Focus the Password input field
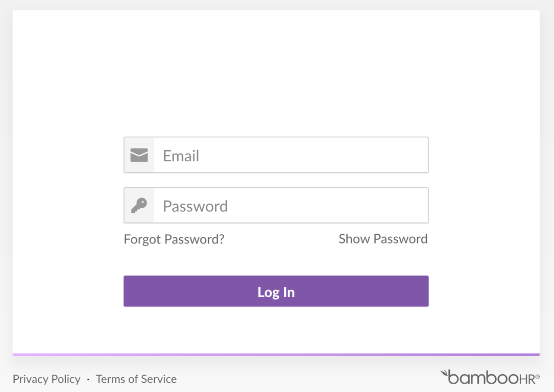This screenshot has width=554, height=392. click(x=291, y=206)
